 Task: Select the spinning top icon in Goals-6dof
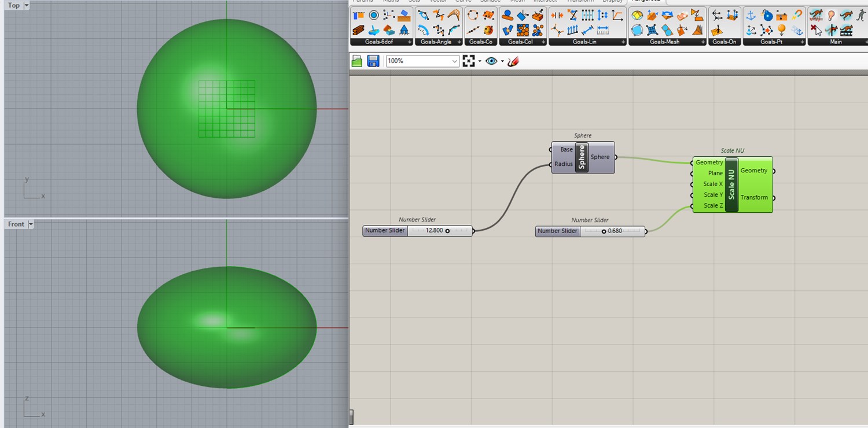point(374,30)
